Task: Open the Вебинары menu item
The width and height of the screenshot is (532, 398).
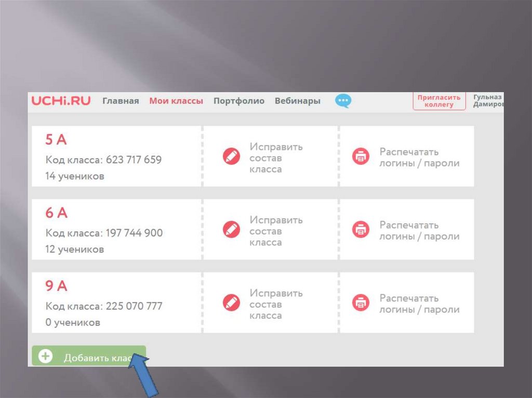Action: 298,101
